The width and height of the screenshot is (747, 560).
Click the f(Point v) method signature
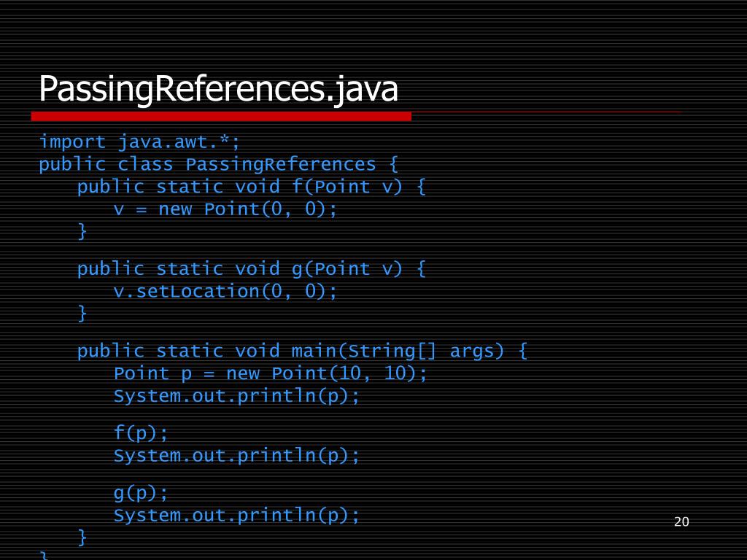click(x=251, y=187)
